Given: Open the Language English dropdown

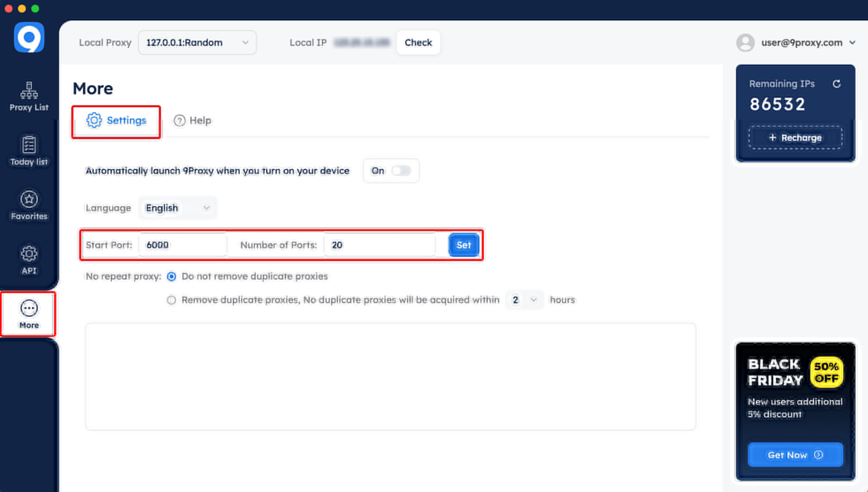Looking at the screenshot, I should pos(178,208).
